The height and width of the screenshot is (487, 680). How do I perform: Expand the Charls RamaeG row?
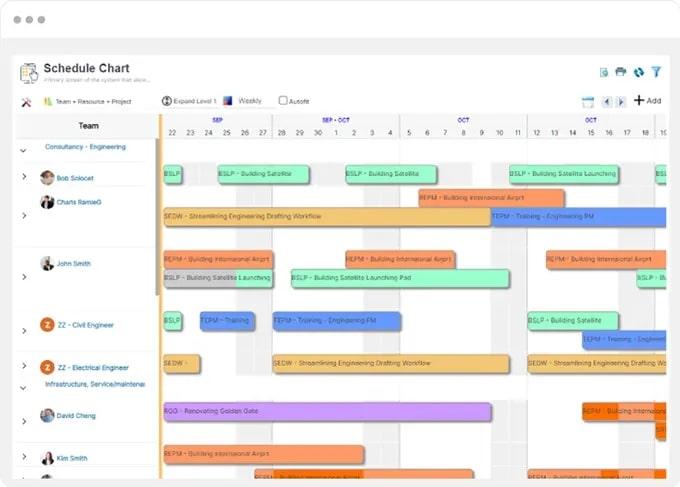24,216
